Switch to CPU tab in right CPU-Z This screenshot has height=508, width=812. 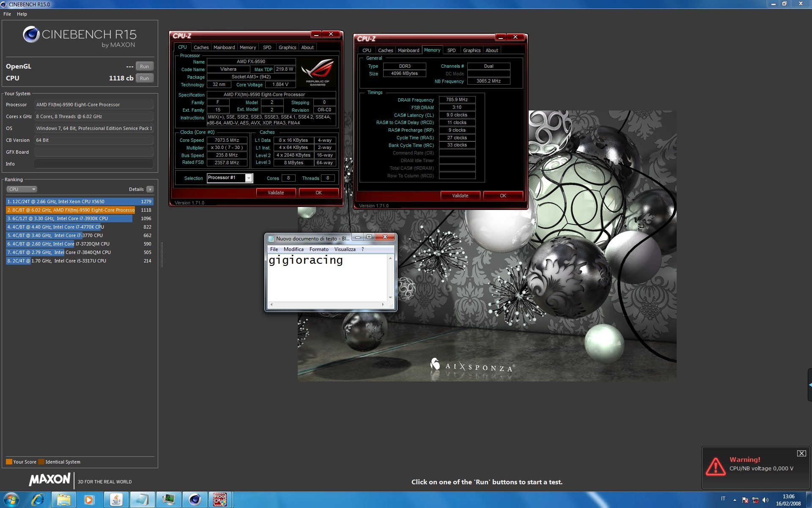(x=367, y=50)
